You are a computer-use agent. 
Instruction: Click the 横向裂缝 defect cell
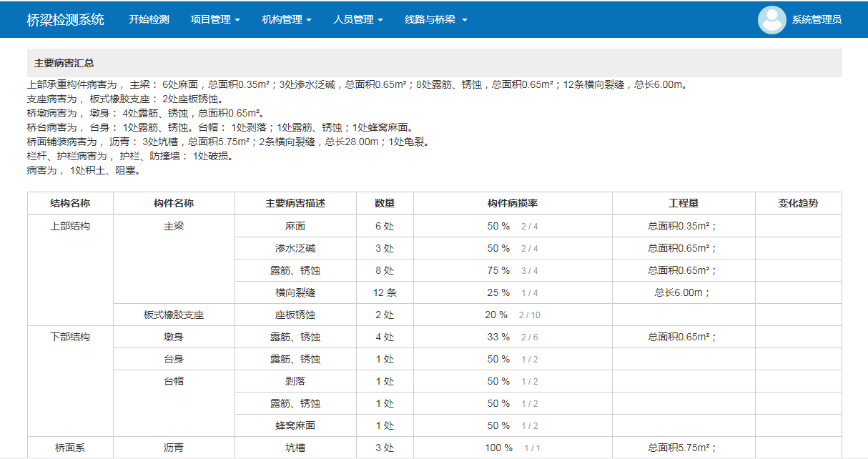coord(295,292)
